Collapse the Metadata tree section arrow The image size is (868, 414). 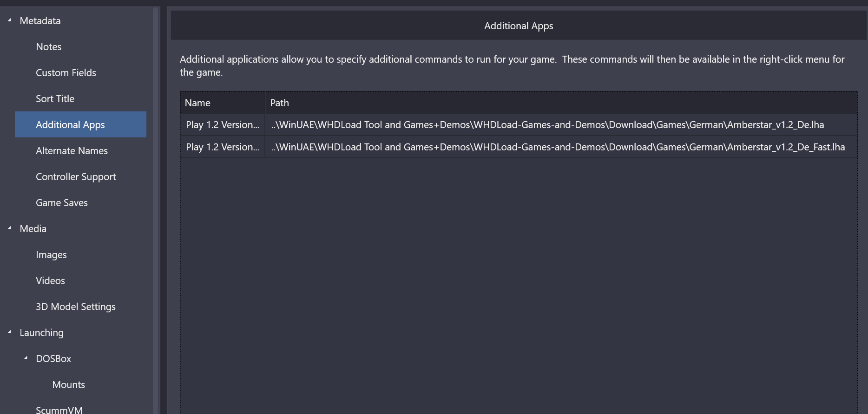pos(9,20)
